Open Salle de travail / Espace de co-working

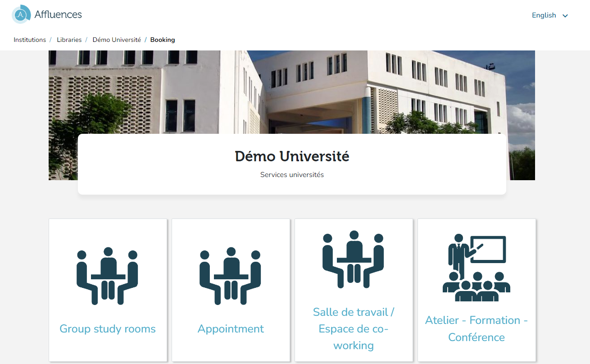point(354,329)
